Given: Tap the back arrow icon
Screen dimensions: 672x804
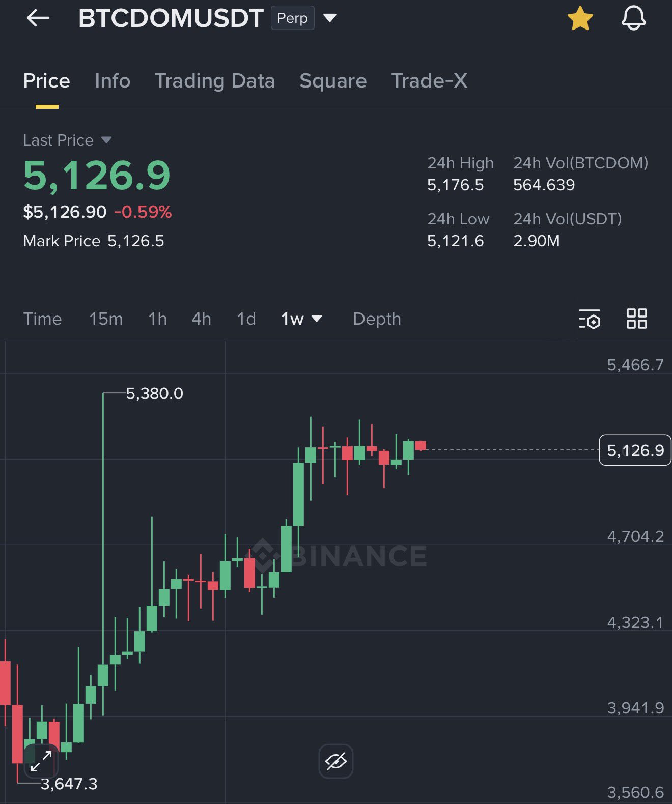Looking at the screenshot, I should click(x=38, y=18).
